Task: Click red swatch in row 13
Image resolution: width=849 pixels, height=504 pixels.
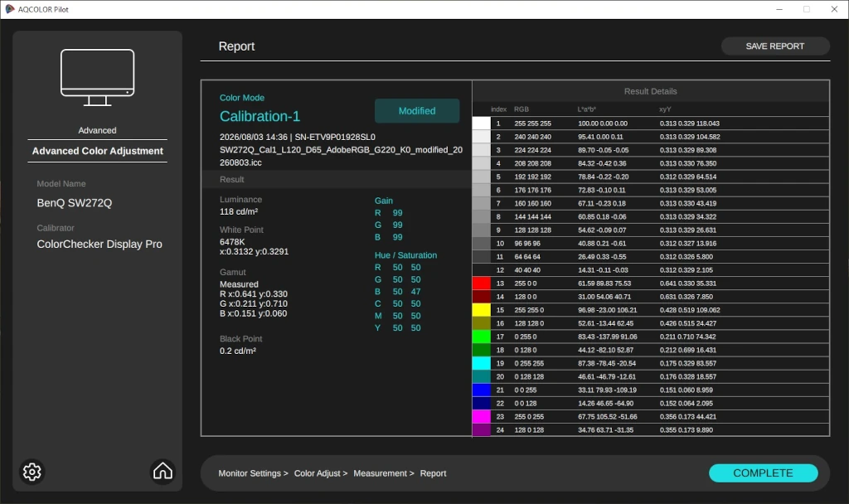Action: pyautogui.click(x=482, y=283)
